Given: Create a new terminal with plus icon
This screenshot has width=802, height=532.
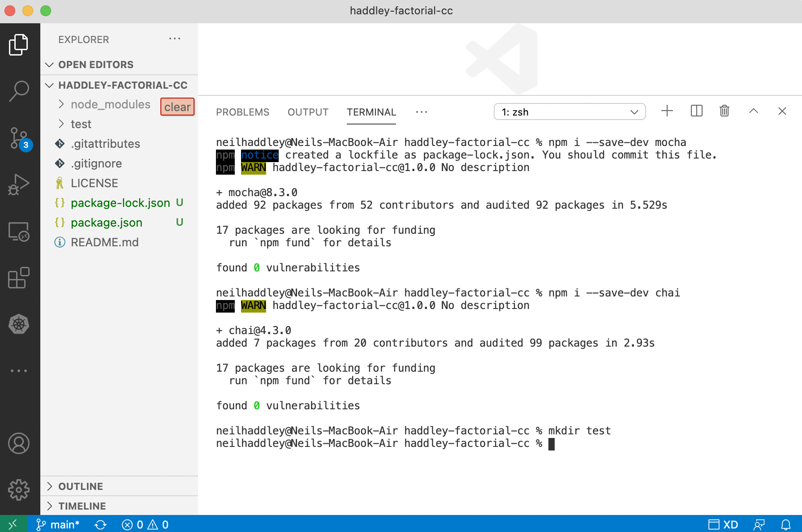Looking at the screenshot, I should point(667,111).
